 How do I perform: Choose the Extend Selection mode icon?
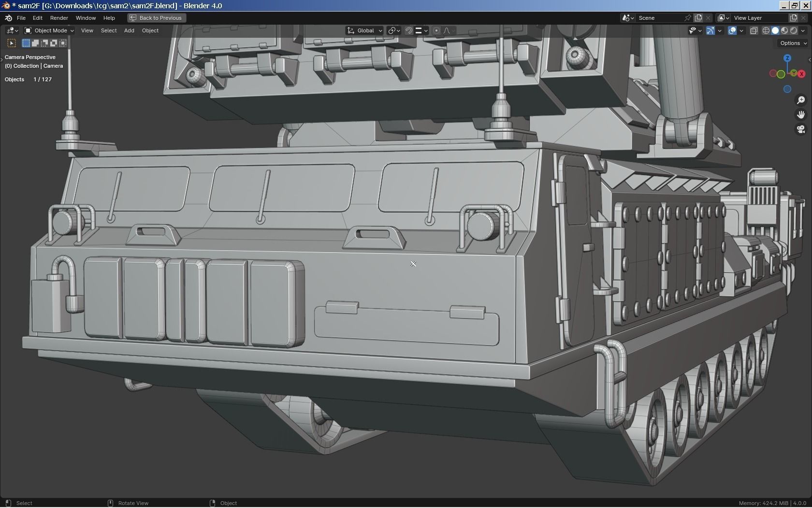coord(35,43)
